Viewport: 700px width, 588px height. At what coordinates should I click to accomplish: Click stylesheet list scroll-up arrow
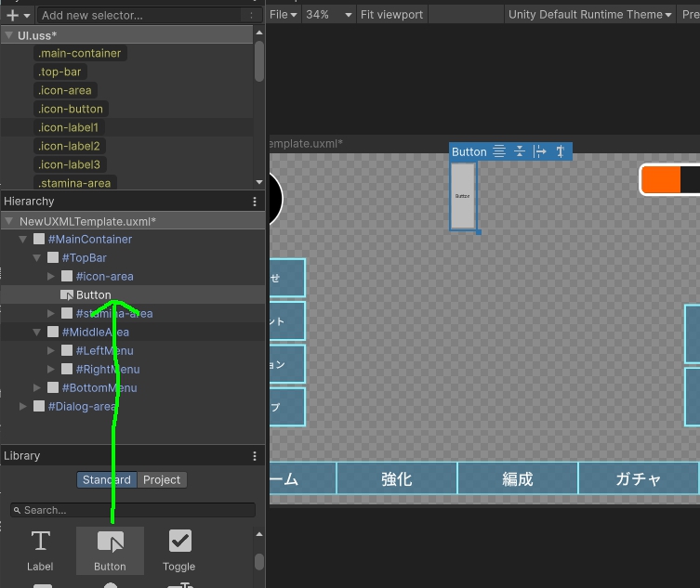point(259,33)
